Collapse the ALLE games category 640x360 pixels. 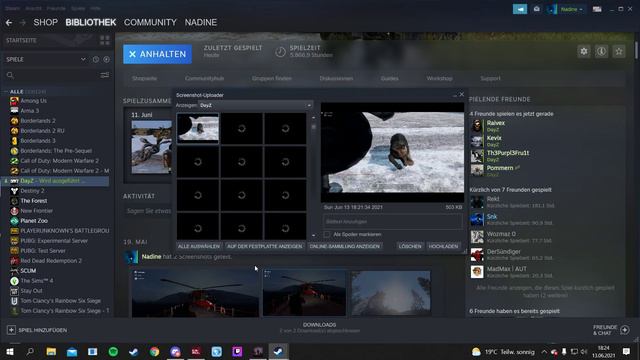click(7, 91)
